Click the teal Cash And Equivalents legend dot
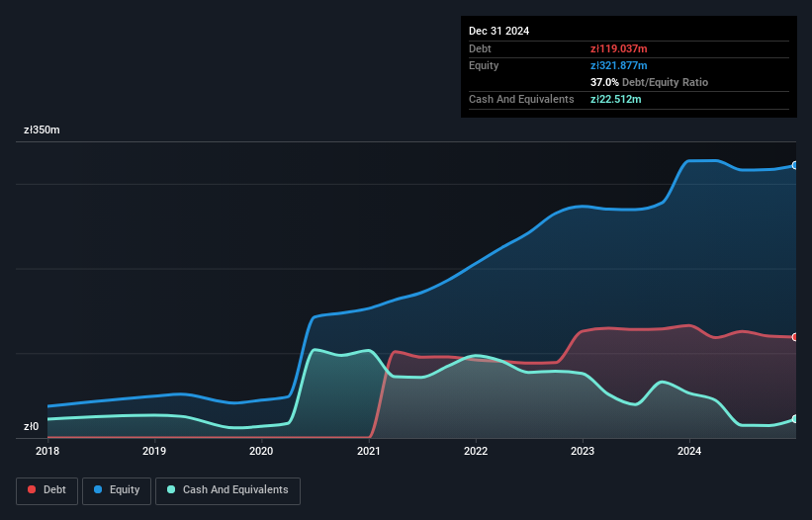The height and width of the screenshot is (520, 812). coord(171,489)
